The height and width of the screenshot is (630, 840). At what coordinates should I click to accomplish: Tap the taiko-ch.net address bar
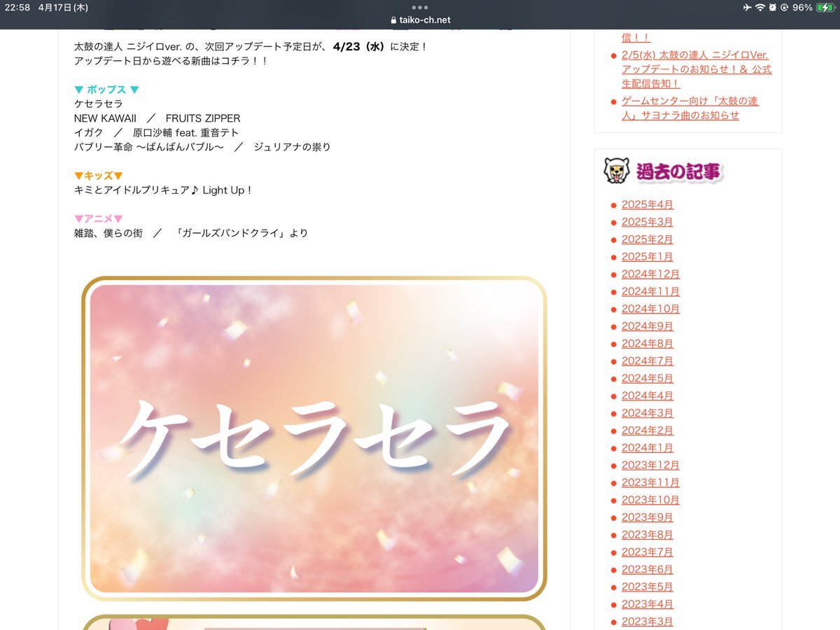click(x=420, y=20)
